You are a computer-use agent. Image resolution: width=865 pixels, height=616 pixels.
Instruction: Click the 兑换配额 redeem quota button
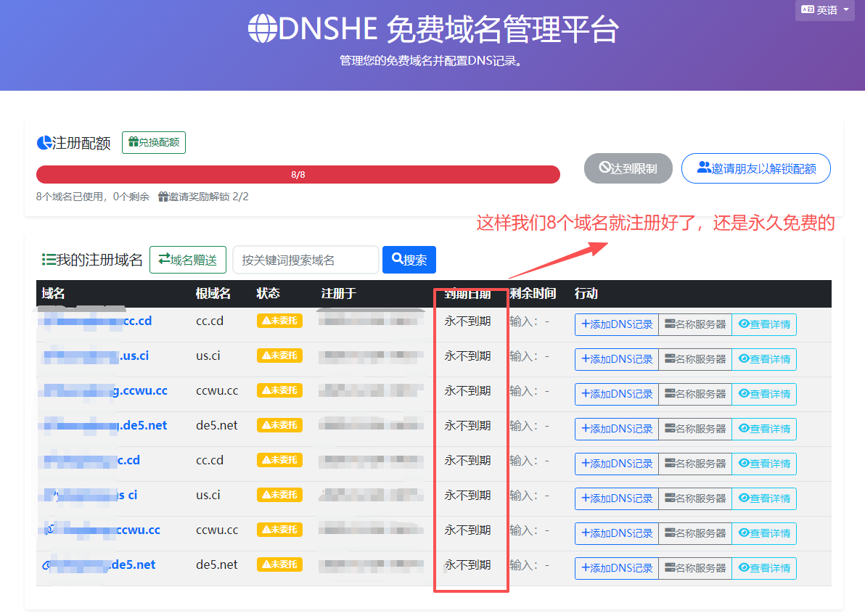[153, 142]
